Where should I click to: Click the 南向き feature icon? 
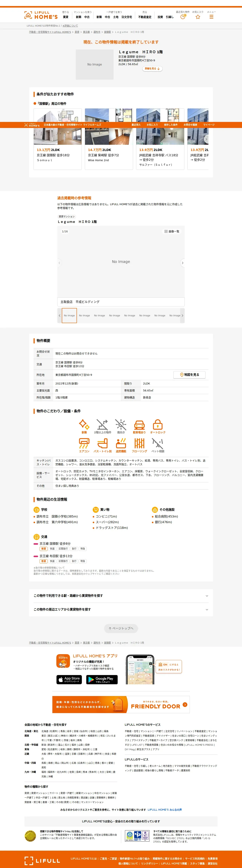pyautogui.click(x=121, y=424)
